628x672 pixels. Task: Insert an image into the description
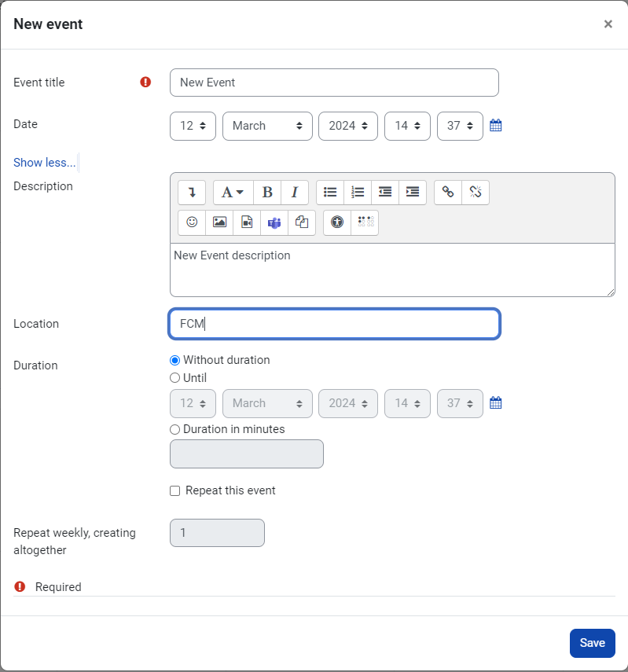pos(219,222)
